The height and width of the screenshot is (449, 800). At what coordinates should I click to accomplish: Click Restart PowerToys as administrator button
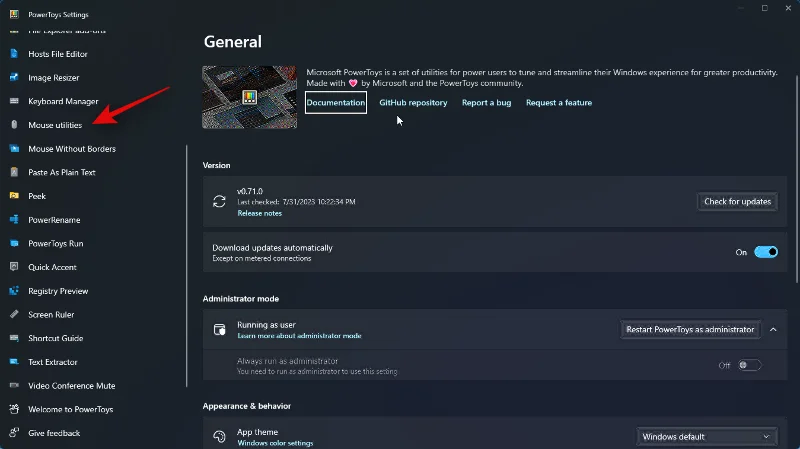pos(689,330)
